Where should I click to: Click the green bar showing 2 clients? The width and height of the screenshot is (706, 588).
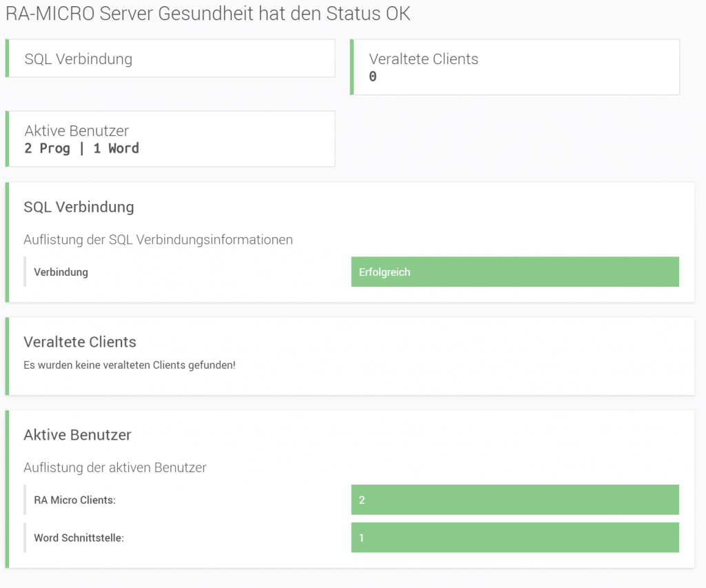click(x=514, y=500)
